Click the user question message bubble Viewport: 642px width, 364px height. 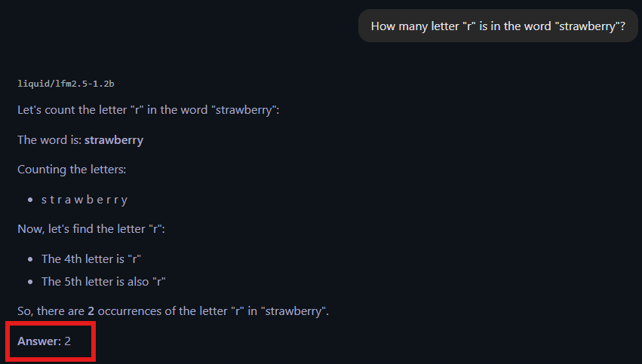coord(498,26)
